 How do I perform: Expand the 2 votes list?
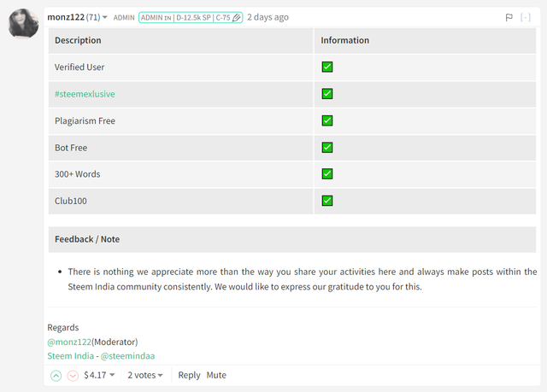pyautogui.click(x=145, y=375)
